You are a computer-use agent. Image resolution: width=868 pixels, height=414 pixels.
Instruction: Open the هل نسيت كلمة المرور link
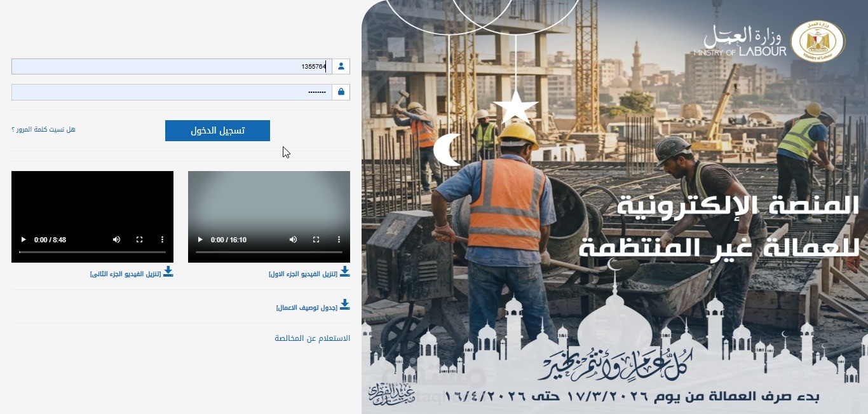(43, 130)
